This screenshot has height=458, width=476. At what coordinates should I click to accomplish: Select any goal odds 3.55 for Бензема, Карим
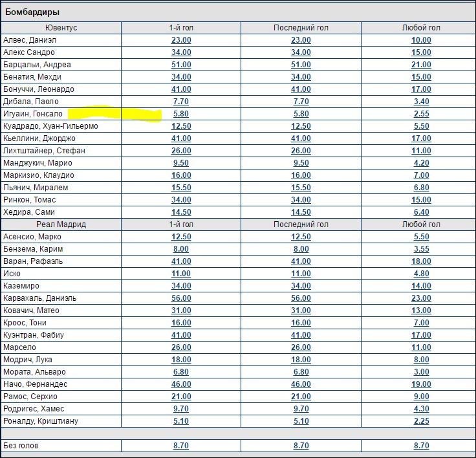422,249
